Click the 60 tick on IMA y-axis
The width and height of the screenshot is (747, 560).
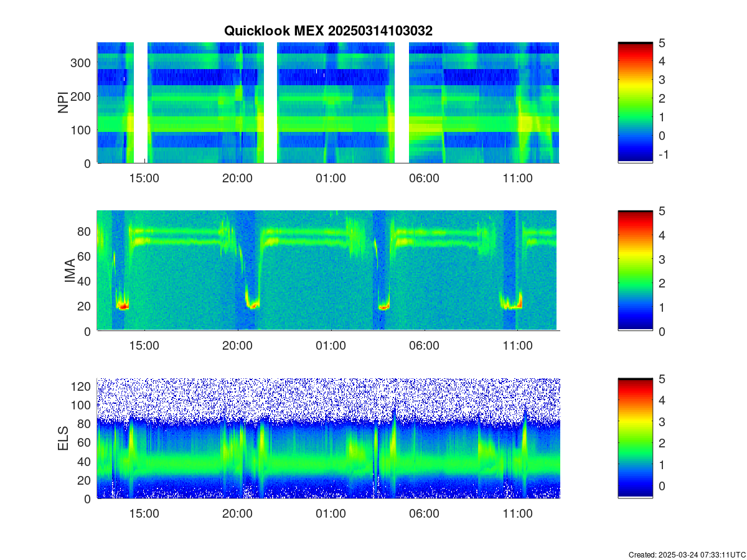[x=85, y=256]
